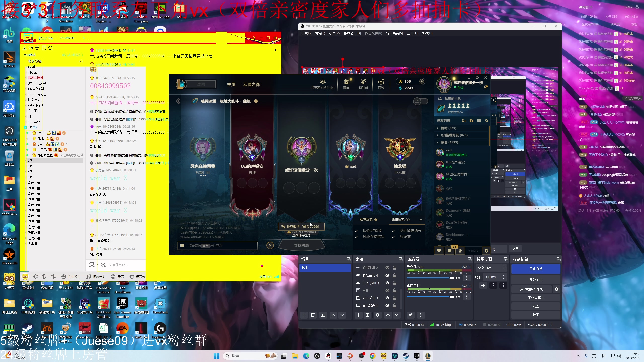
Task: Hide the 文本 (GDI+) source
Action: tap(387, 283)
